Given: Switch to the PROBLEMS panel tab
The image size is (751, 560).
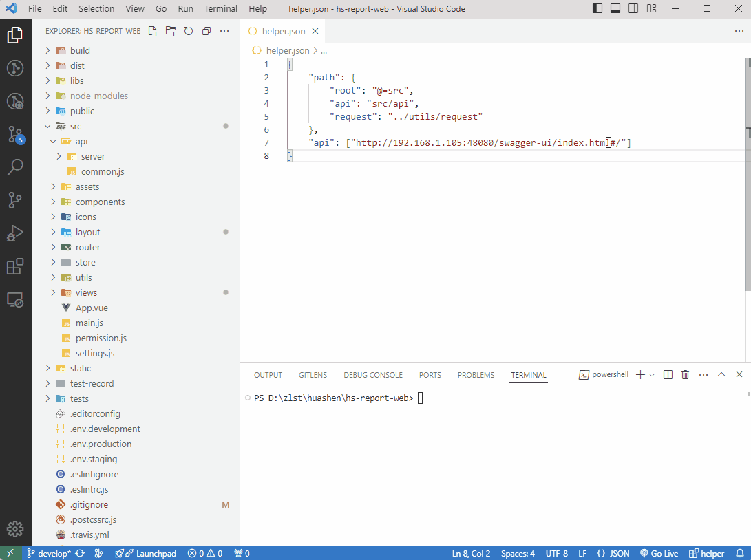Looking at the screenshot, I should (x=476, y=375).
